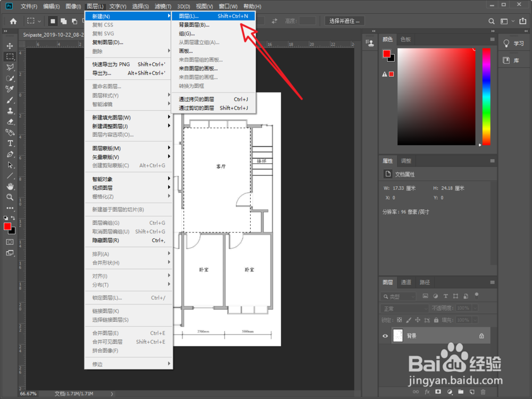Click the 背景 layer thumbnail

(397, 336)
